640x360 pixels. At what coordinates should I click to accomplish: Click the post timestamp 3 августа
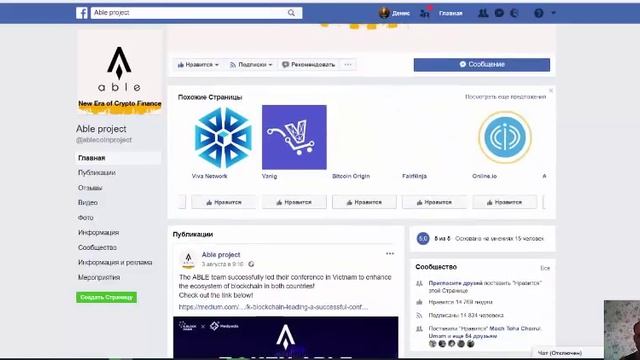tap(222, 264)
